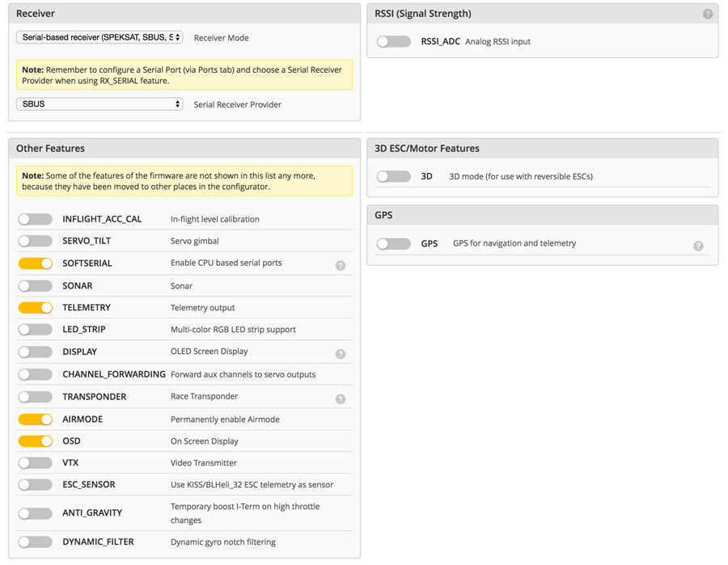
Task: Click the "Race Transponder" description
Action: pyautogui.click(x=204, y=396)
